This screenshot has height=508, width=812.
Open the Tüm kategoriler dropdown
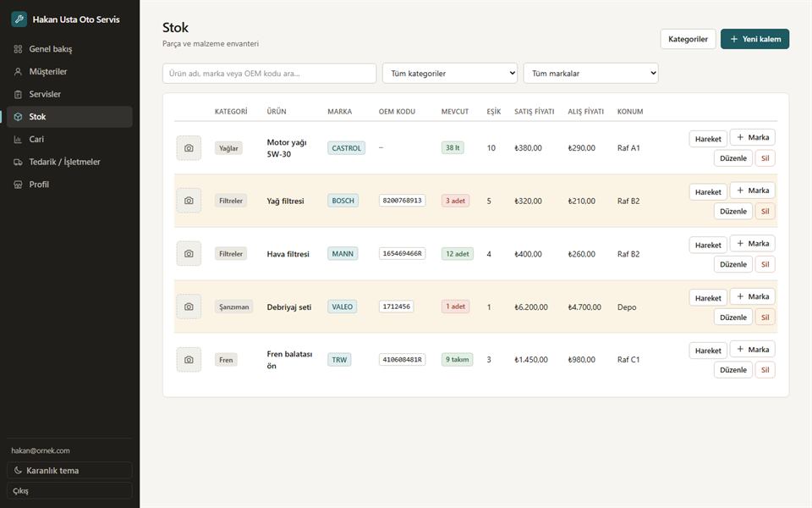pyautogui.click(x=450, y=73)
